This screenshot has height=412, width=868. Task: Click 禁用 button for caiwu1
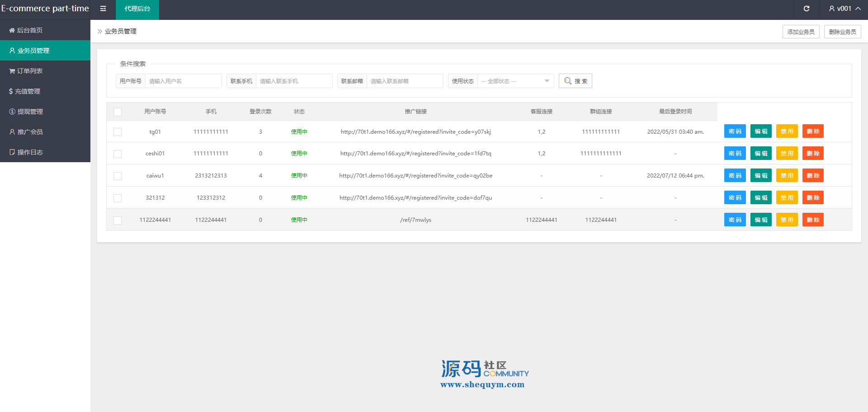[x=787, y=176]
